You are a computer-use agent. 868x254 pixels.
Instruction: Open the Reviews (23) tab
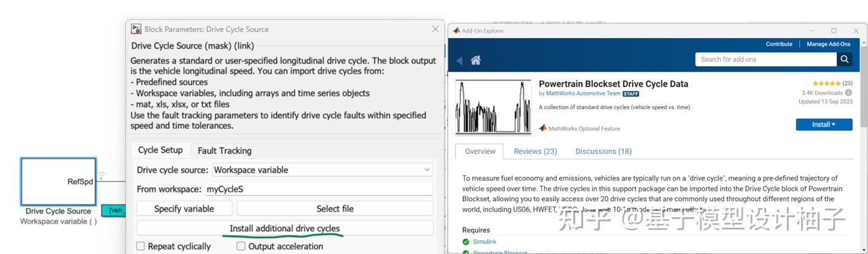pyautogui.click(x=535, y=152)
